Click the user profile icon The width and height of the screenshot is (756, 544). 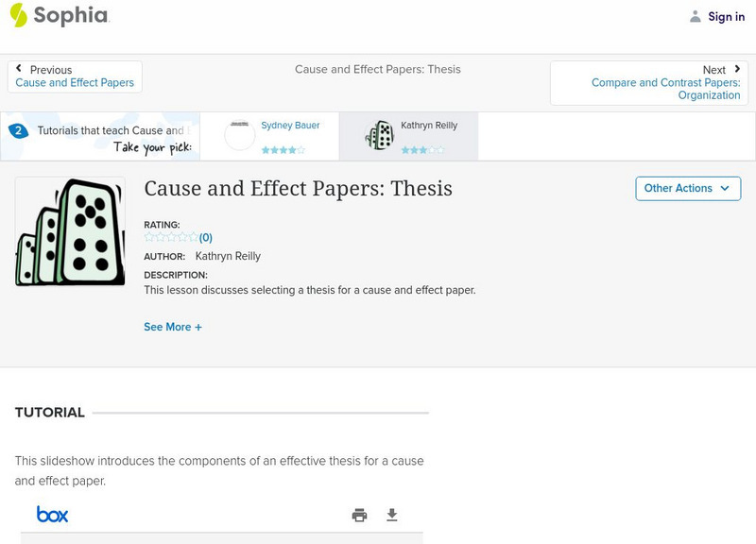pos(696,16)
